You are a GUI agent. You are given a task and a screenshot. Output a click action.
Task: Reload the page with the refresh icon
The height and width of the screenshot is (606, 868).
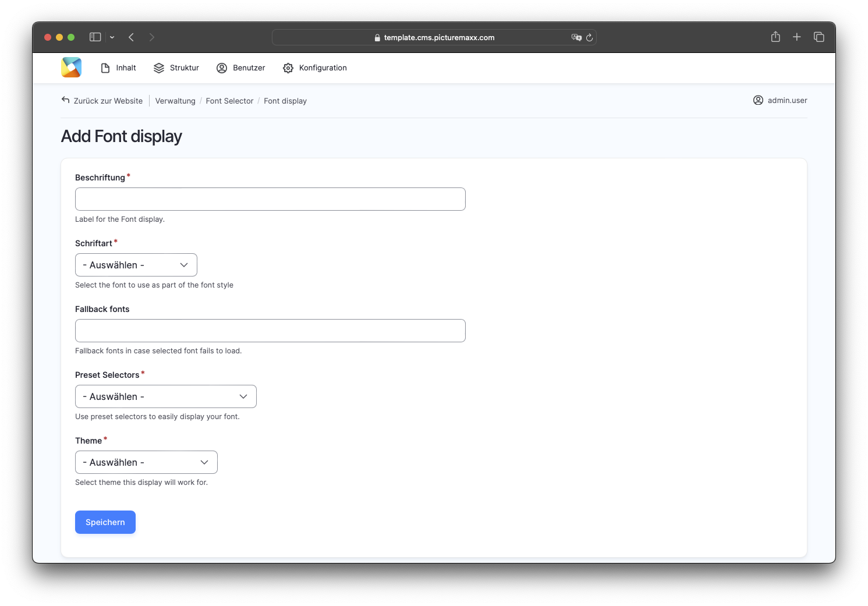[x=589, y=37]
